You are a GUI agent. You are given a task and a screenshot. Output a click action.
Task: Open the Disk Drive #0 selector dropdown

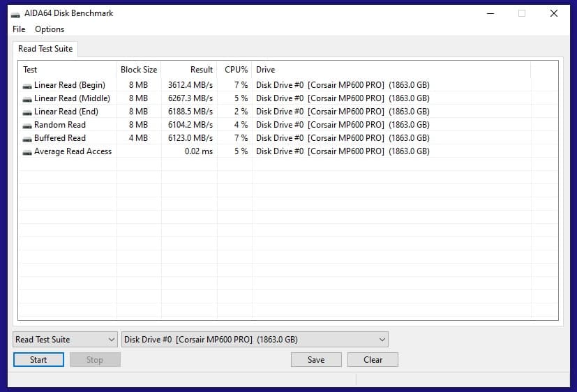[255, 340]
